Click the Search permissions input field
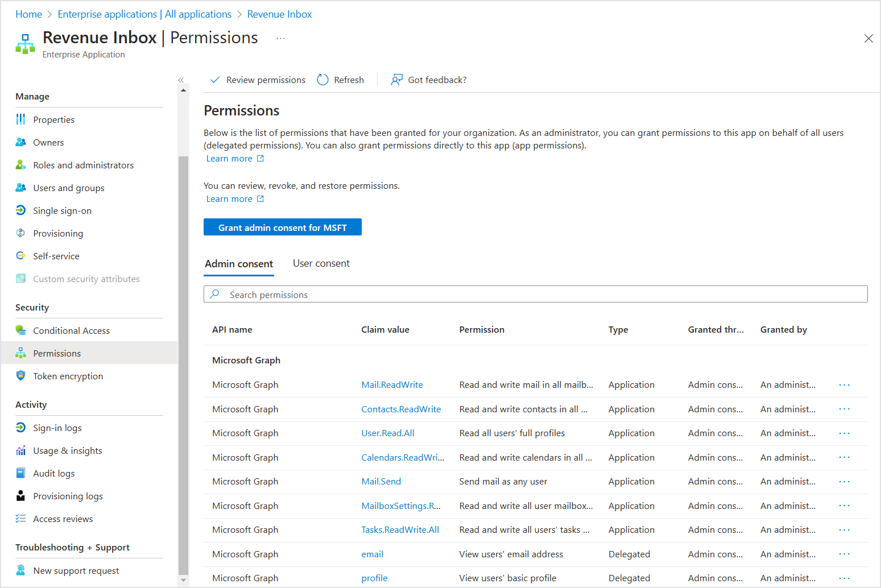The image size is (881, 588). pyautogui.click(x=535, y=294)
